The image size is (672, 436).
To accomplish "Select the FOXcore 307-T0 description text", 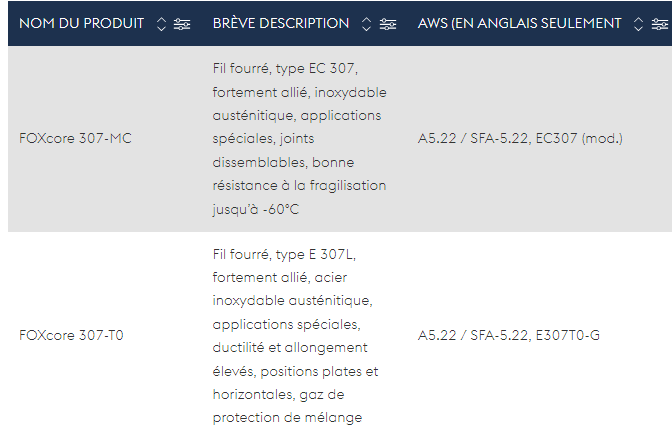I will tap(295, 336).
